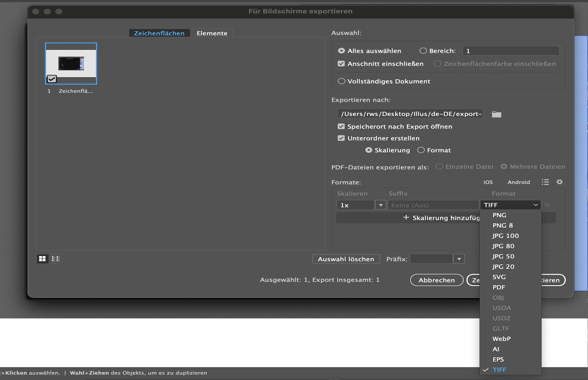Open advanced format settings gear icon

[560, 182]
